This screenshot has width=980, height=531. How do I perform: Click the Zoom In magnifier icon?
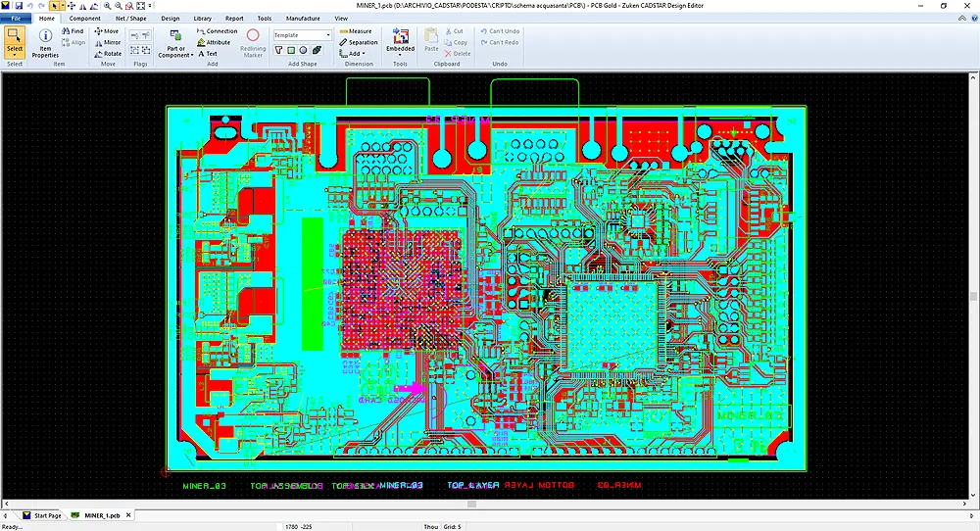pos(108,6)
